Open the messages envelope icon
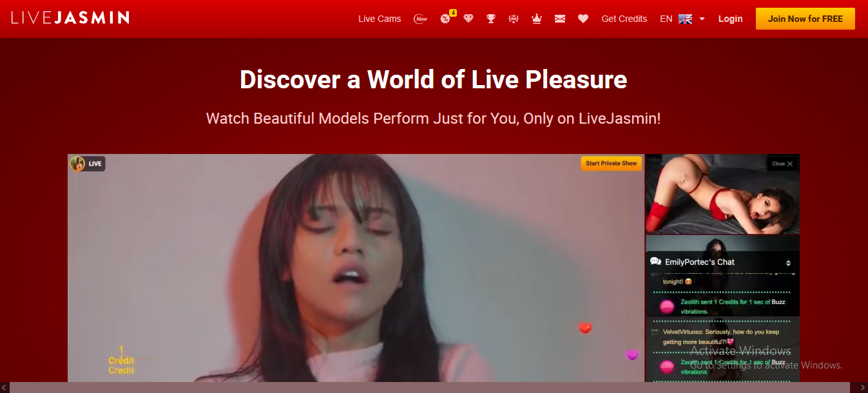868x393 pixels. tap(560, 19)
